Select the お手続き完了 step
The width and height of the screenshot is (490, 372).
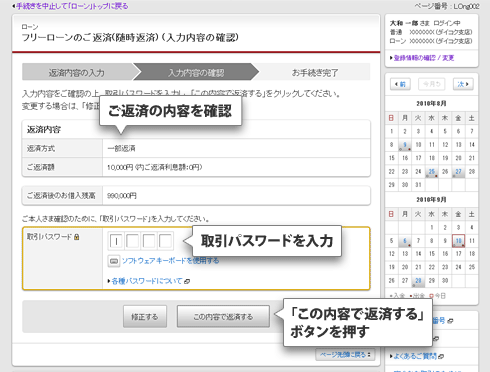pyautogui.click(x=315, y=72)
